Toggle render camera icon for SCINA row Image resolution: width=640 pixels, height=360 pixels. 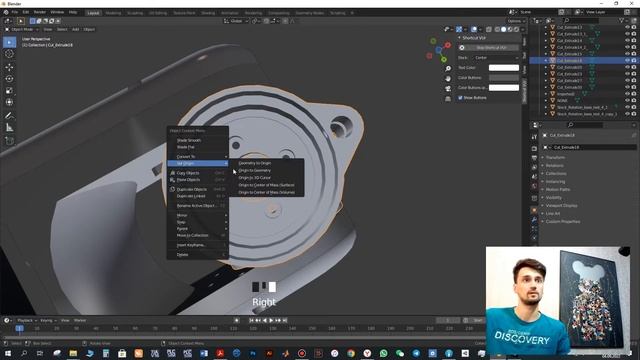point(634,100)
